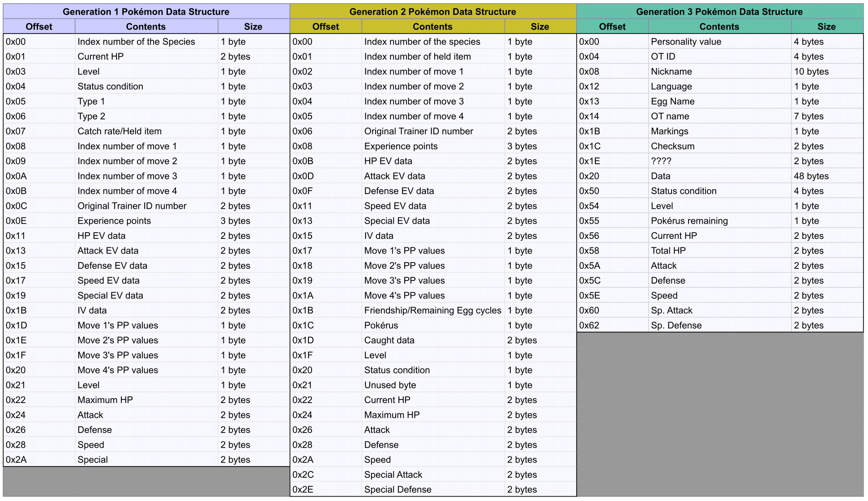Select the 'Pokérus remaining' cell

(720, 221)
